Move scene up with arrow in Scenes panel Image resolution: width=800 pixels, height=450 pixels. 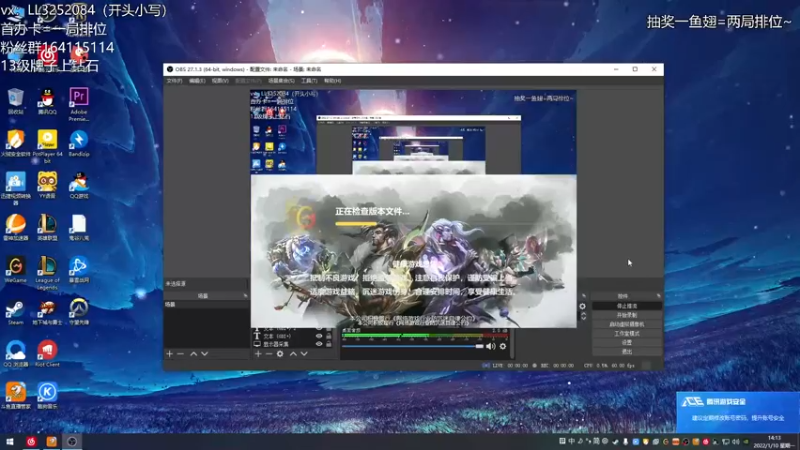coord(193,354)
